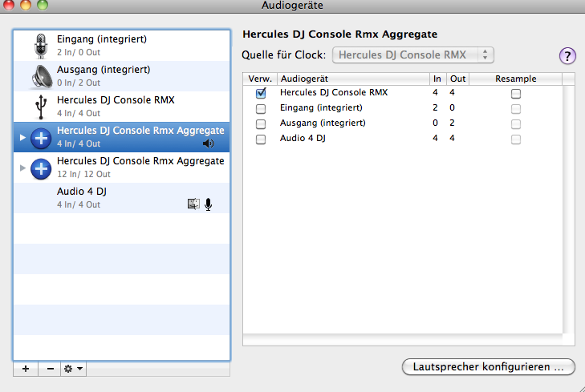Select Ausgang (integriert) in the device list

[x=122, y=76]
